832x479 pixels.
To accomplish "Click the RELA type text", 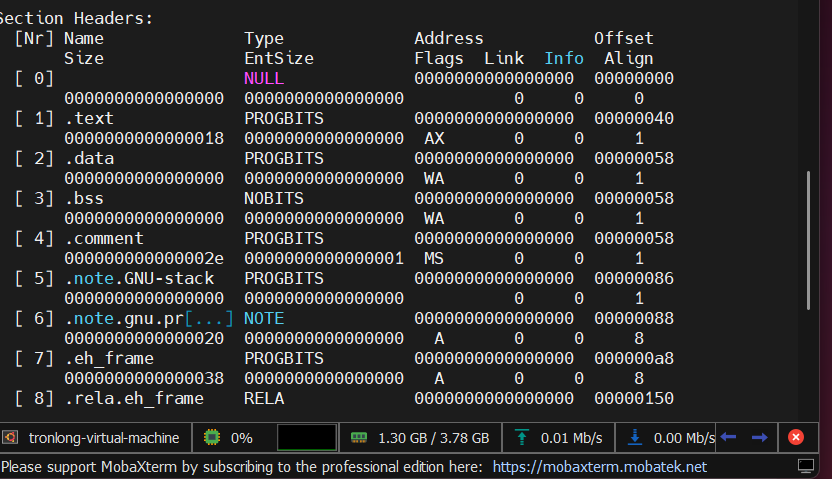I will coord(264,399).
